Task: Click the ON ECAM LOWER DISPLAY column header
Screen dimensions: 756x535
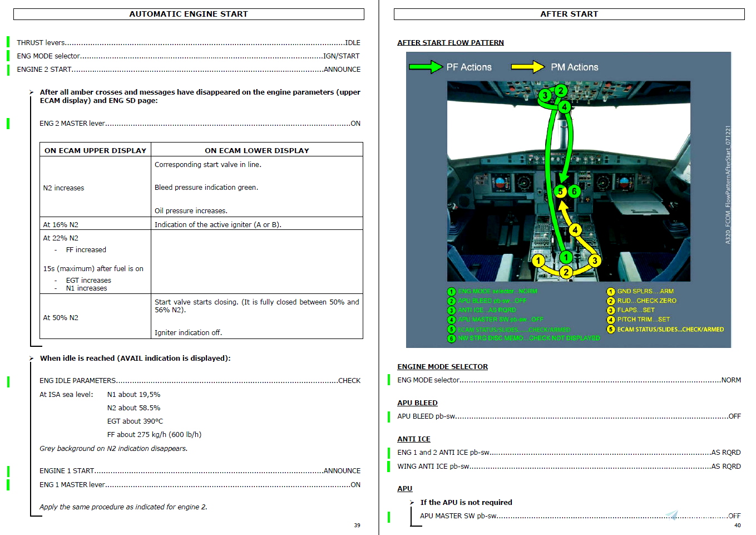Action: tap(257, 150)
